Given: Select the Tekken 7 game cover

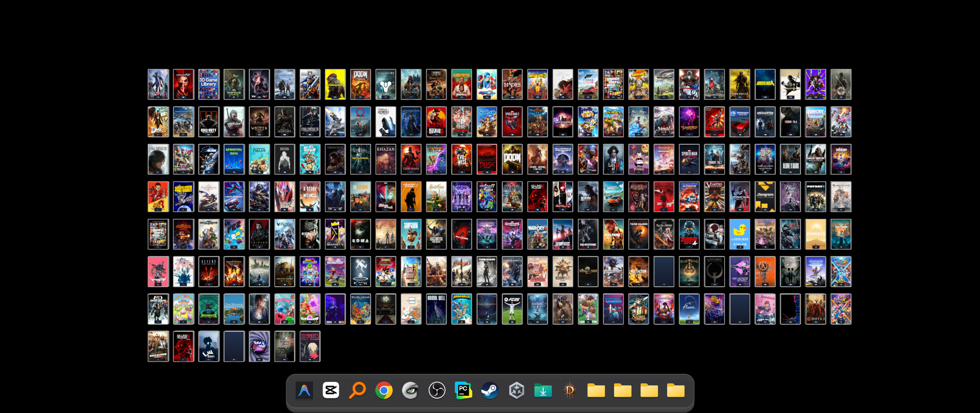Looking at the screenshot, I should pyautogui.click(x=183, y=84).
